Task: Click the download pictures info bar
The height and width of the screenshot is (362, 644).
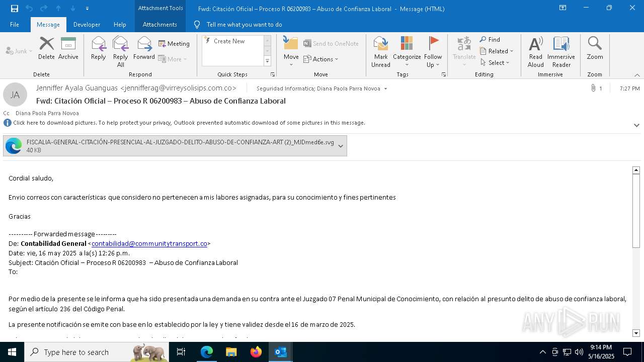Action: pos(189,123)
